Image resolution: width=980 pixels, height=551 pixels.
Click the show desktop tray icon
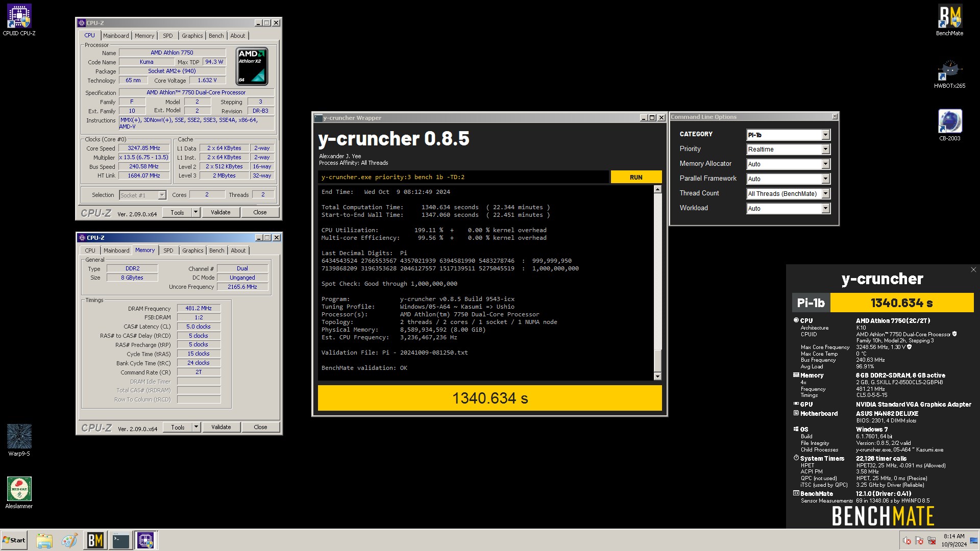coord(974,540)
